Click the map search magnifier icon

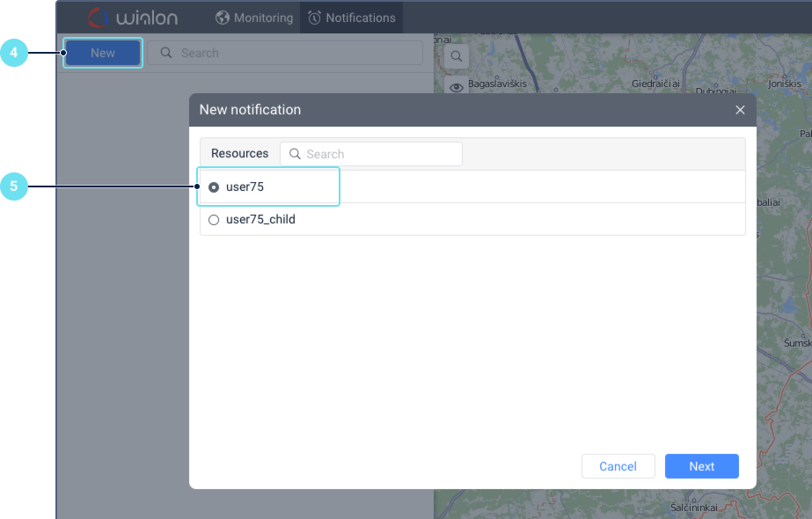pyautogui.click(x=457, y=56)
